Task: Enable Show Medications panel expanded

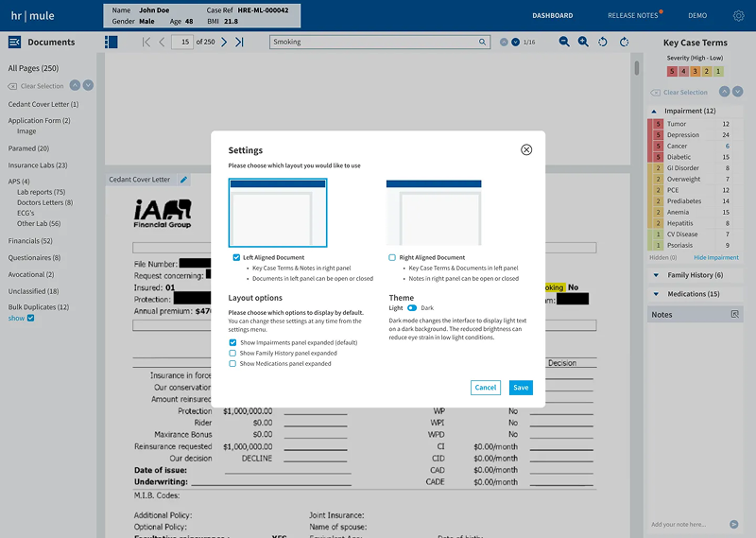Action: pos(232,364)
